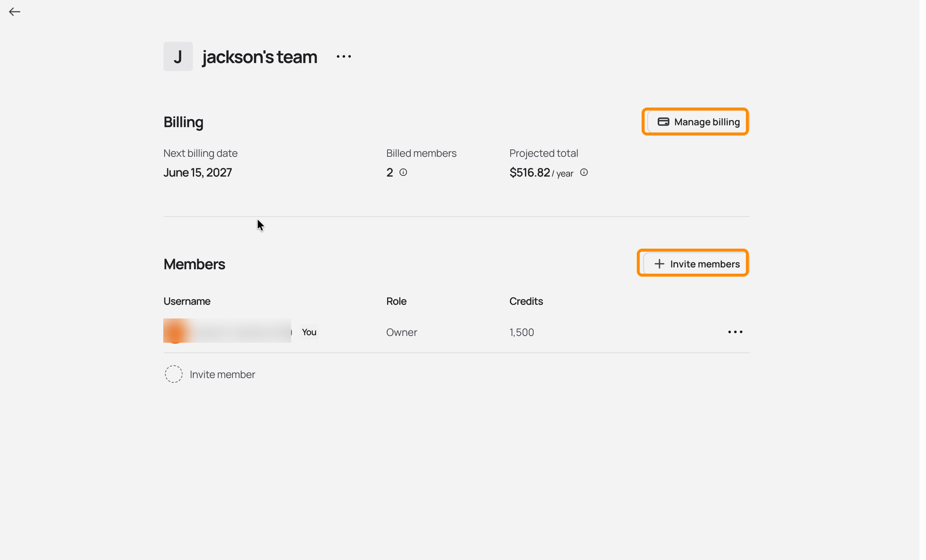Click the Next billing date label
926x560 pixels.
click(x=201, y=153)
